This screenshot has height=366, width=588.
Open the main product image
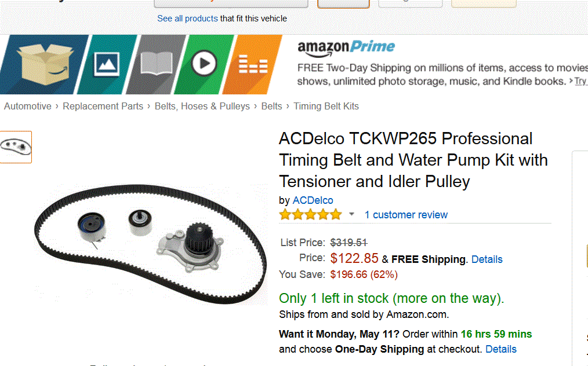tap(150, 243)
